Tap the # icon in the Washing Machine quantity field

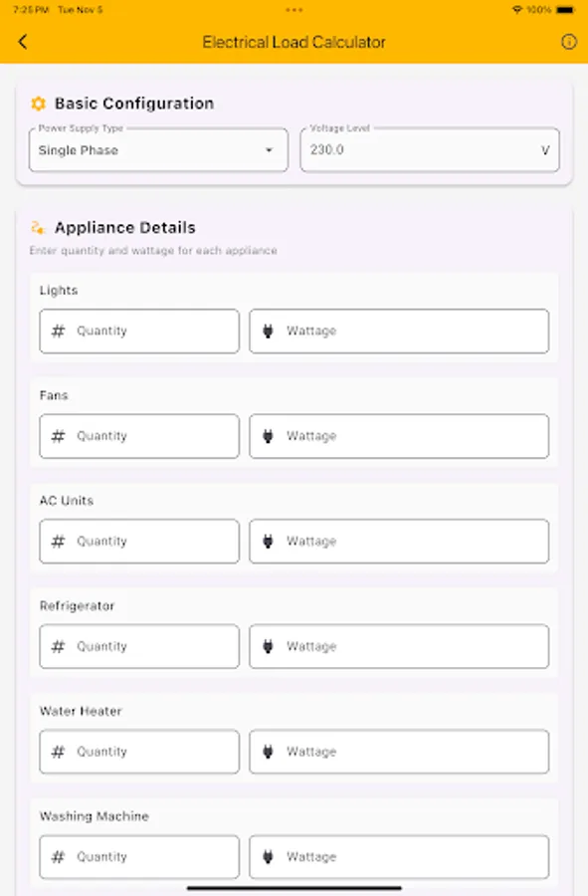57,856
